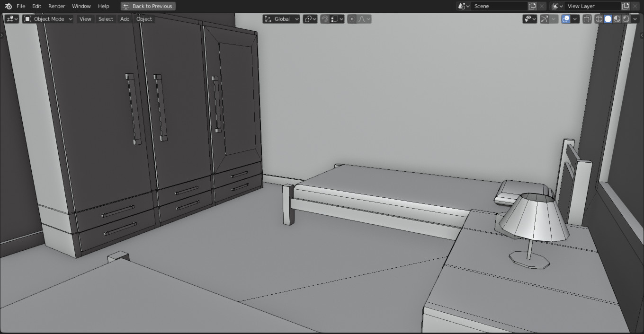The height and width of the screenshot is (334, 644).
Task: Open the Render menu
Action: (56, 6)
